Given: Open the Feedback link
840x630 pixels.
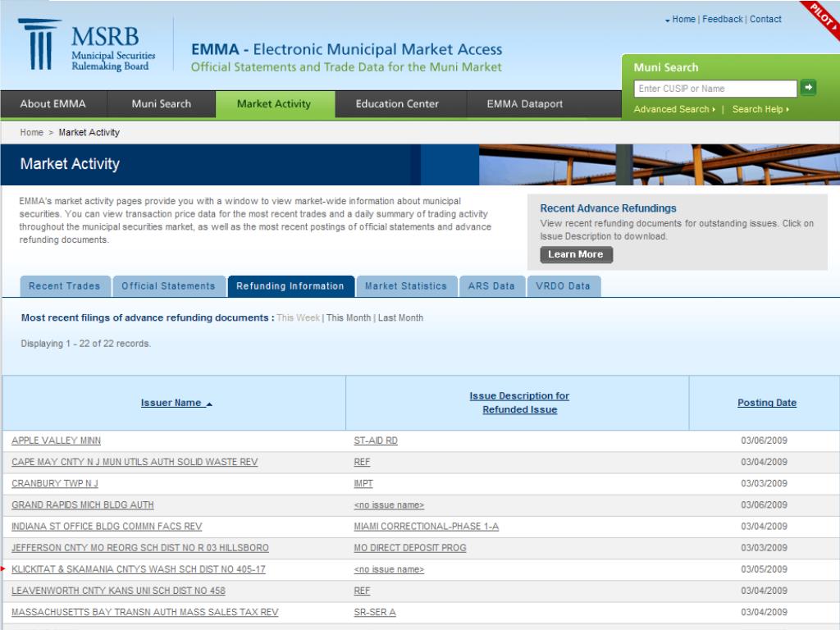Looking at the screenshot, I should coord(722,20).
